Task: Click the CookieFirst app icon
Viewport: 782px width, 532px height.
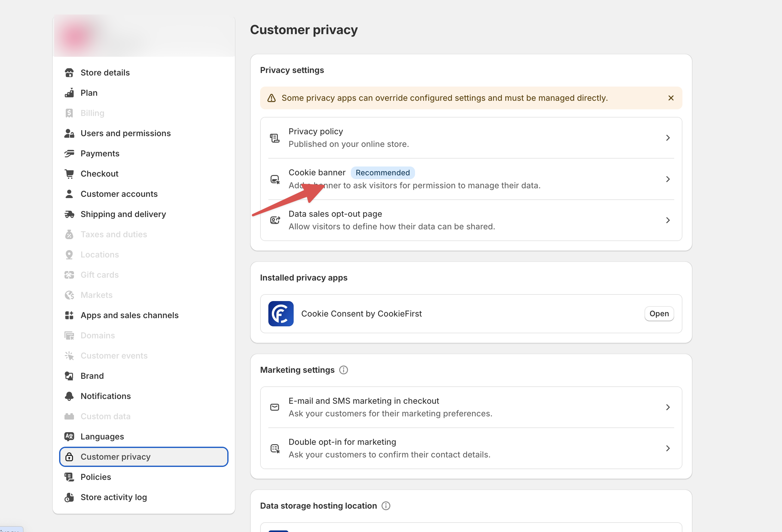Action: (x=281, y=313)
